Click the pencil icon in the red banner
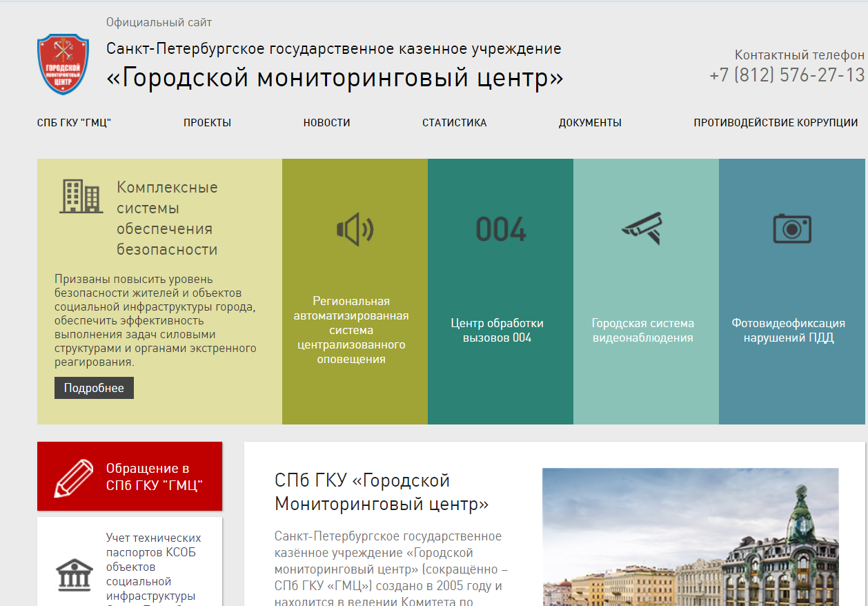 (73, 478)
